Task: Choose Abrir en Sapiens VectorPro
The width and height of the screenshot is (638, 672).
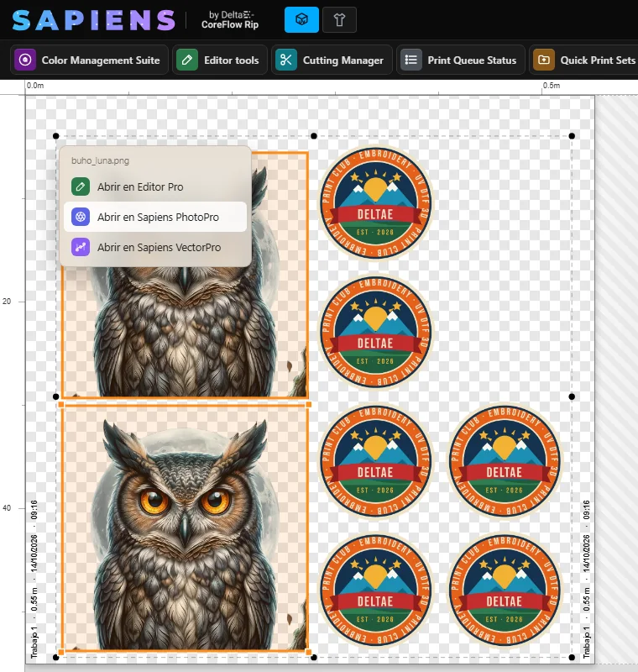Action: (155, 247)
